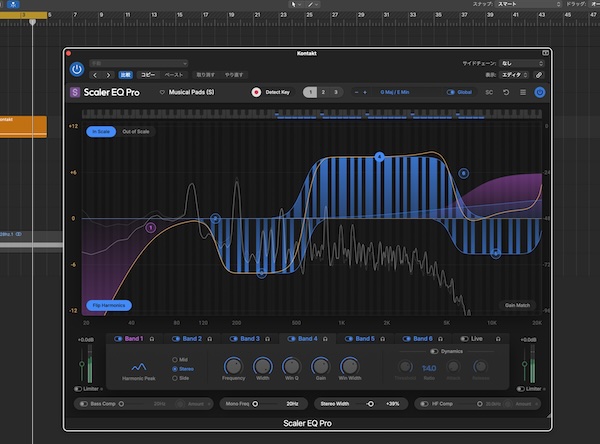Viewport: 600px width, 444px height.
Task: Click the Gain Match button
Action: [x=517, y=305]
